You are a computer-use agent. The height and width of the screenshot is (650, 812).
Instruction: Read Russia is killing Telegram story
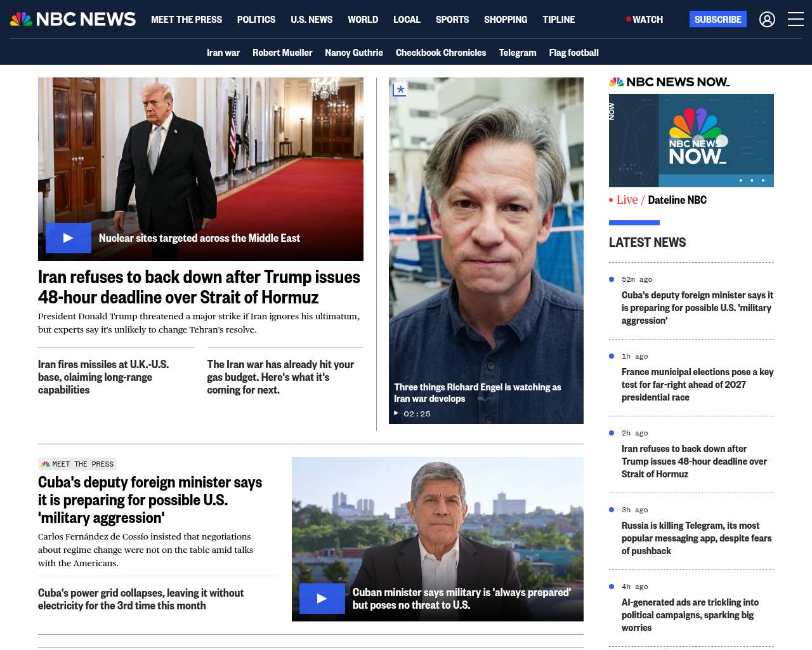[x=697, y=538]
